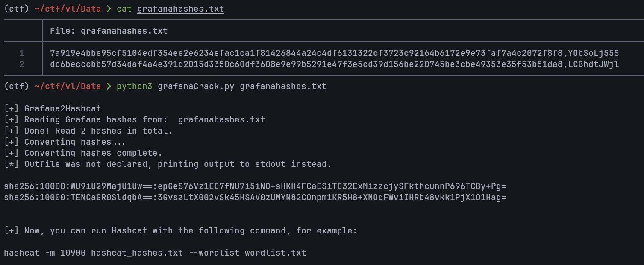The image size is (644, 265).
Task: Select line number 2 in file output
Action: (22, 64)
